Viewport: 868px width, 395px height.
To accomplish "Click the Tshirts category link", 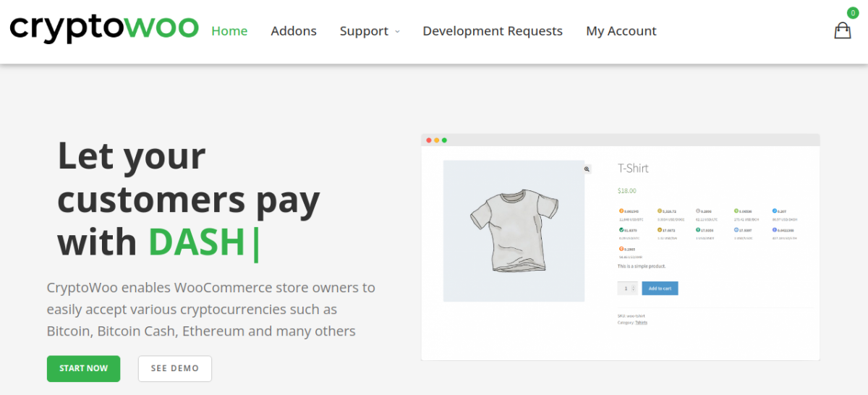I will tap(641, 323).
